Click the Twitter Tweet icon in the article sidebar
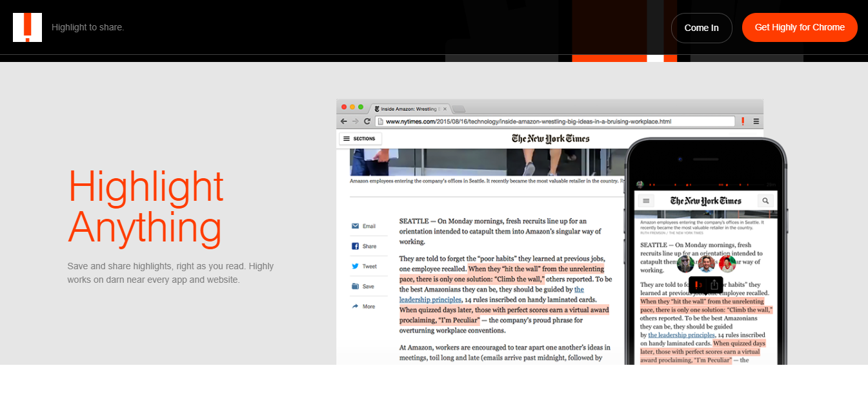868x399 pixels. [355, 266]
